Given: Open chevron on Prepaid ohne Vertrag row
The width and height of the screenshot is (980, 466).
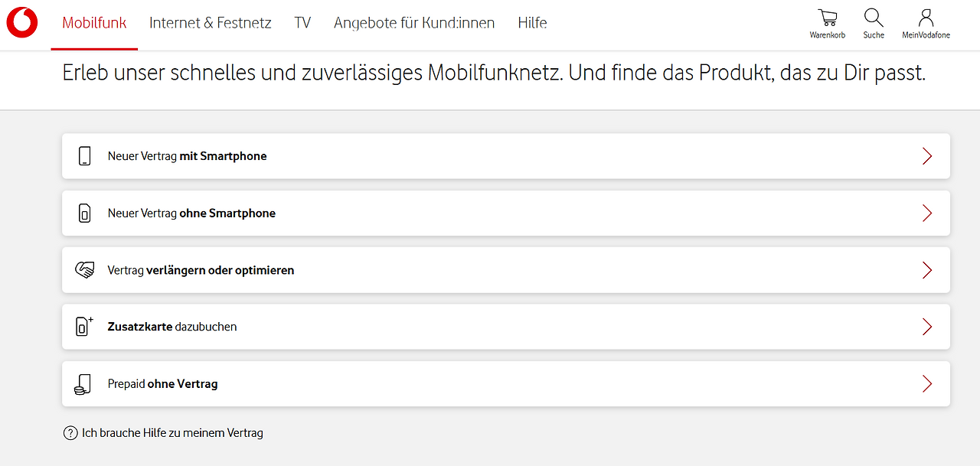Looking at the screenshot, I should [927, 384].
